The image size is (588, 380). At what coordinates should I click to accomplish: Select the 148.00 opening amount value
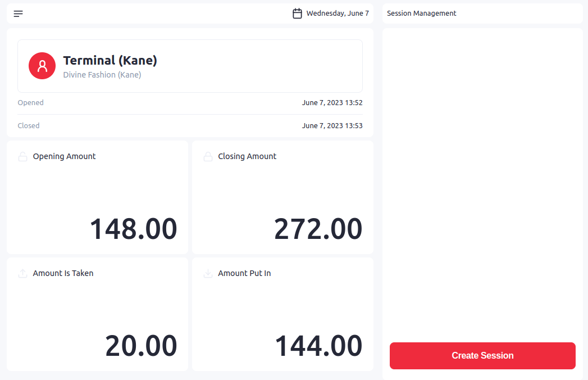coord(133,229)
